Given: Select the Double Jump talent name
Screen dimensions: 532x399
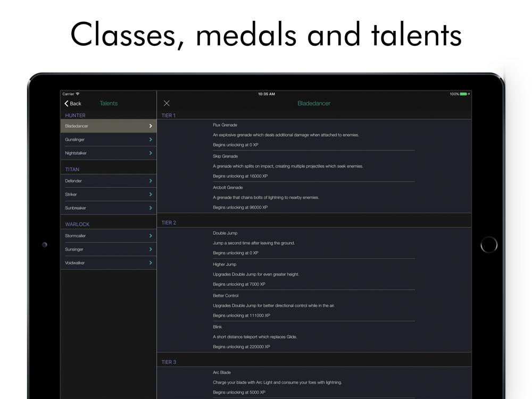Looking at the screenshot, I should (x=225, y=233).
